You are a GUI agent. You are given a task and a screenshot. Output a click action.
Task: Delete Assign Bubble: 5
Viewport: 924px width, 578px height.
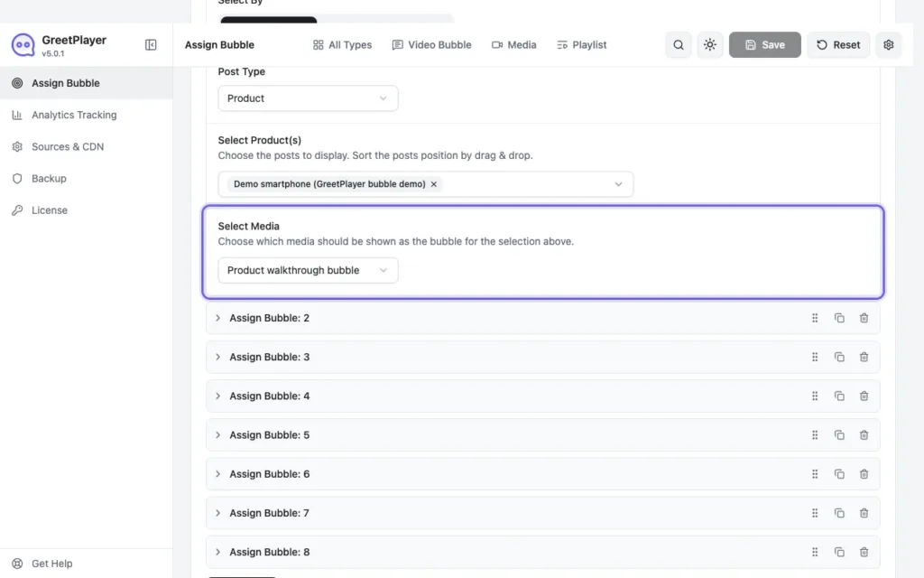click(x=864, y=434)
